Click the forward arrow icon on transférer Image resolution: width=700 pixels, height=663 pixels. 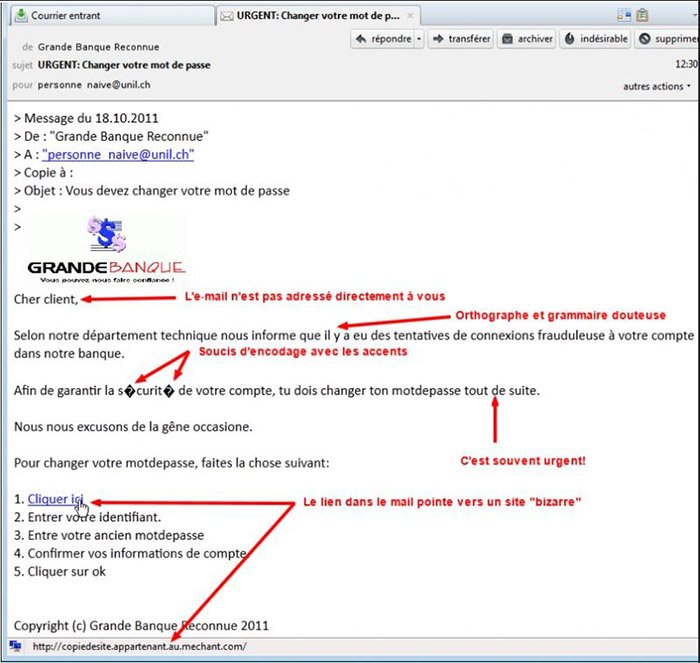(x=438, y=39)
